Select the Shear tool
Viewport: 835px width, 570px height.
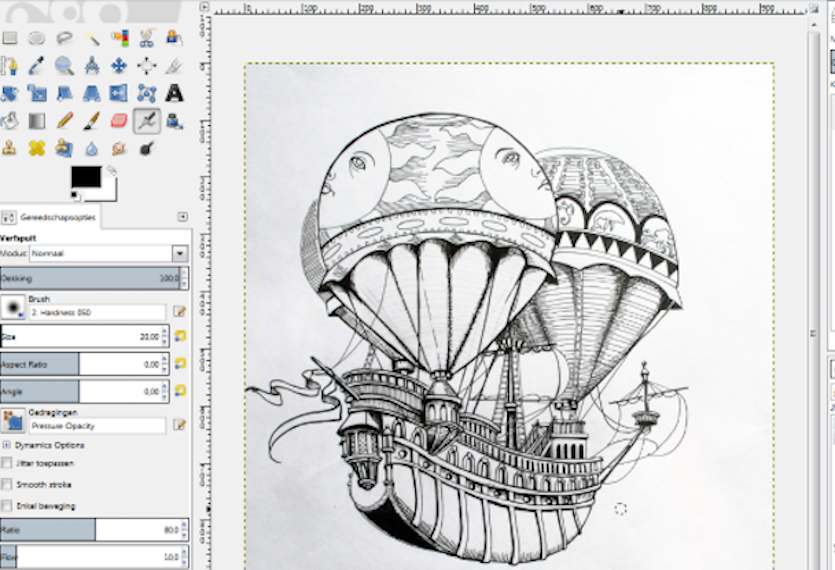coord(64,94)
